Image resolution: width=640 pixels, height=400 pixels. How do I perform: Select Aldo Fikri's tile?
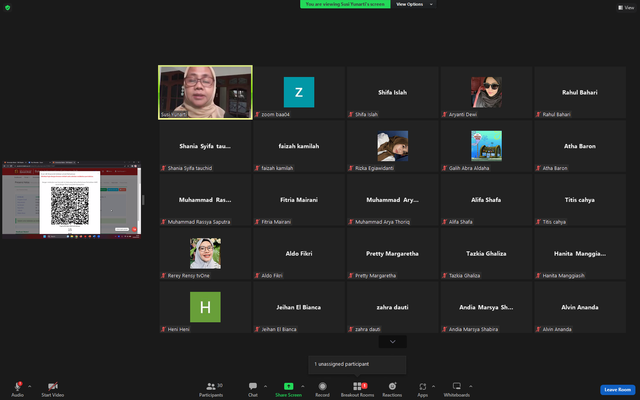tap(299, 253)
